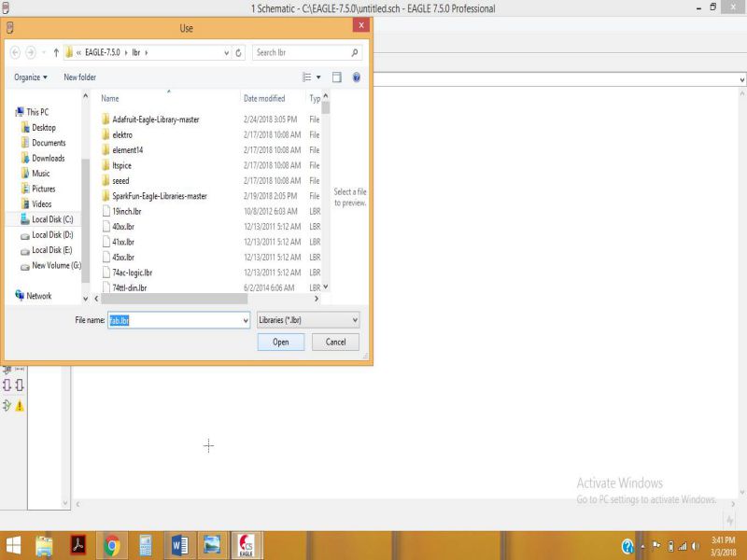747x560 pixels.
Task: Expand the address bar history dropdown
Action: pyautogui.click(x=227, y=53)
